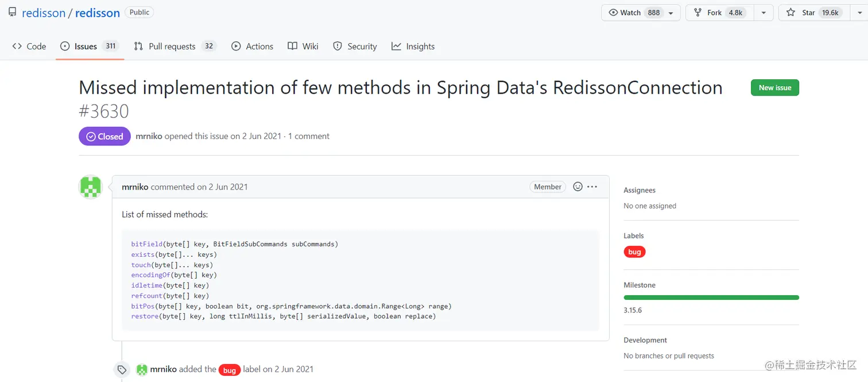Click the Issues count badge 311
This screenshot has height=382, width=868.
pos(110,46)
